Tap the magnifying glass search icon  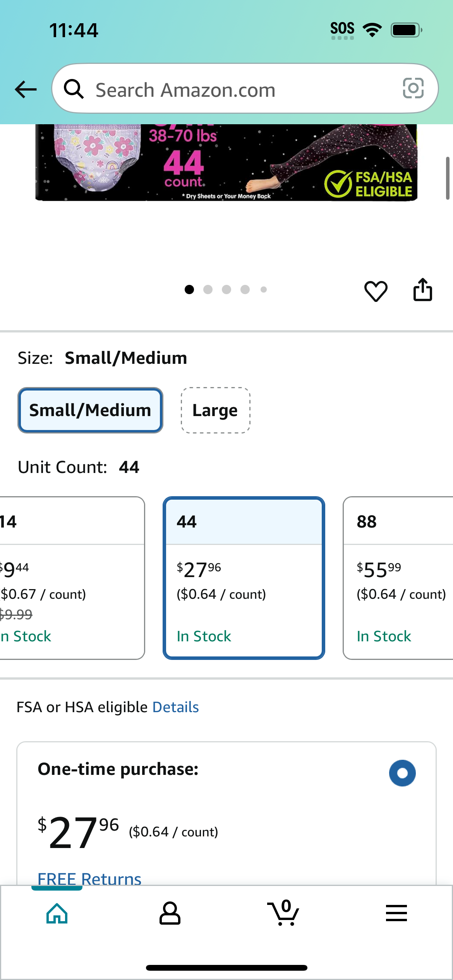point(74,89)
